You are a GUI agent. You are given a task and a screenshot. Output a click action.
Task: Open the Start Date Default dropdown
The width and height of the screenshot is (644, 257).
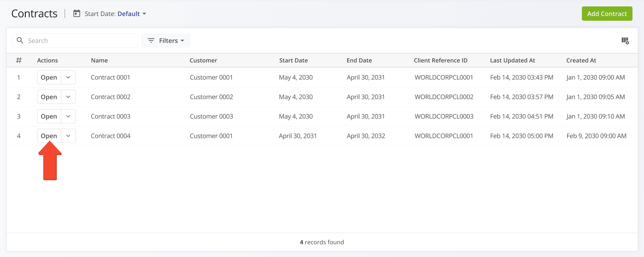point(132,14)
